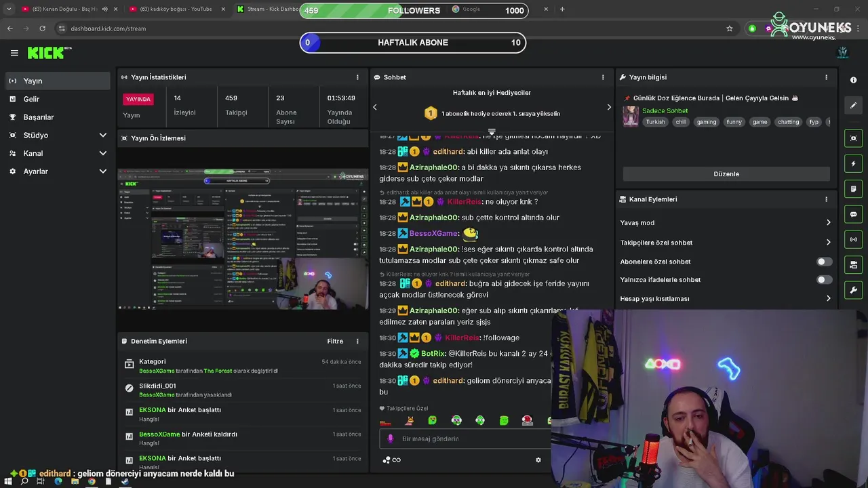This screenshot has height=488, width=868.
Task: Open Başarılar in the left sidebar
Action: (x=58, y=117)
